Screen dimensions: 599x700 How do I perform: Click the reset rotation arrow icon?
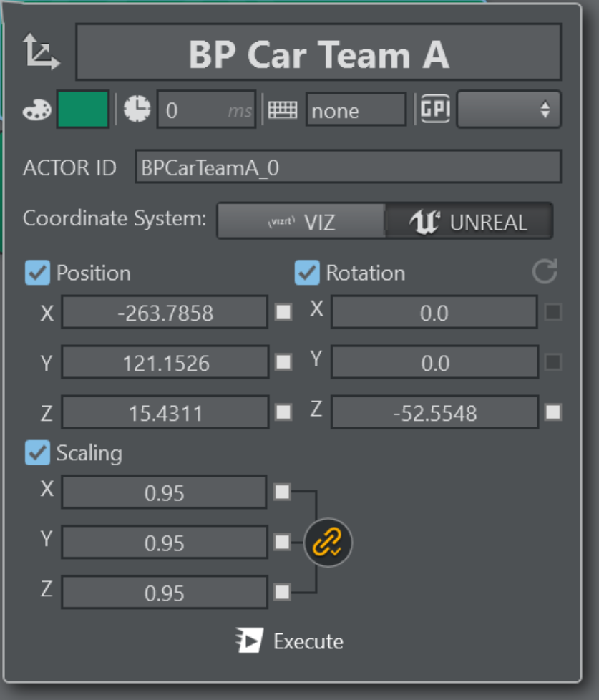(x=545, y=272)
